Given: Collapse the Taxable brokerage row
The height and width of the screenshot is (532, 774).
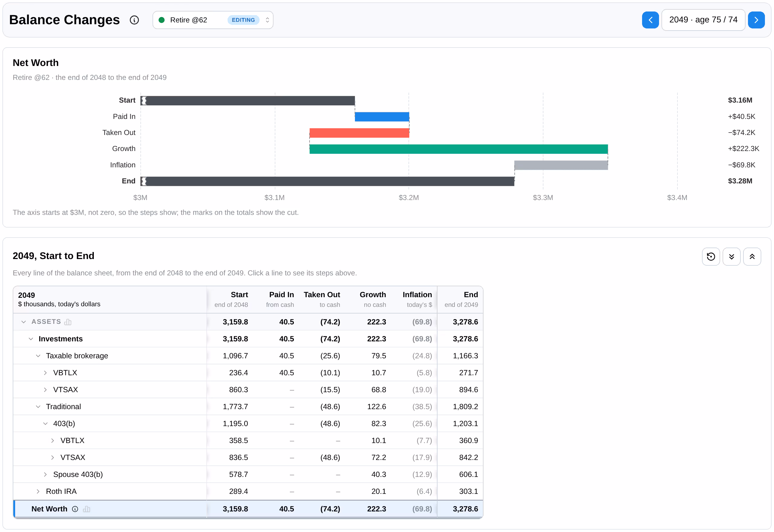Looking at the screenshot, I should (x=38, y=356).
